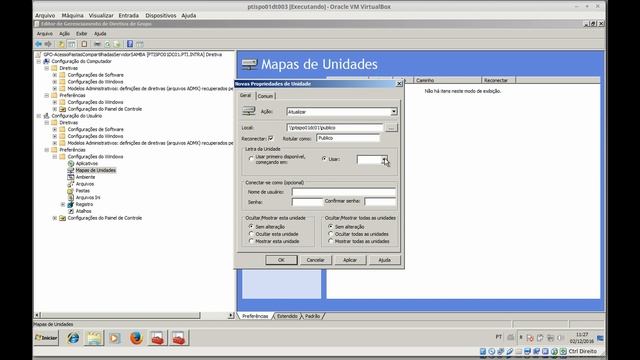This screenshot has height=360, width=640.
Task: Open the editor's Ação menu
Action: pyautogui.click(x=64, y=34)
